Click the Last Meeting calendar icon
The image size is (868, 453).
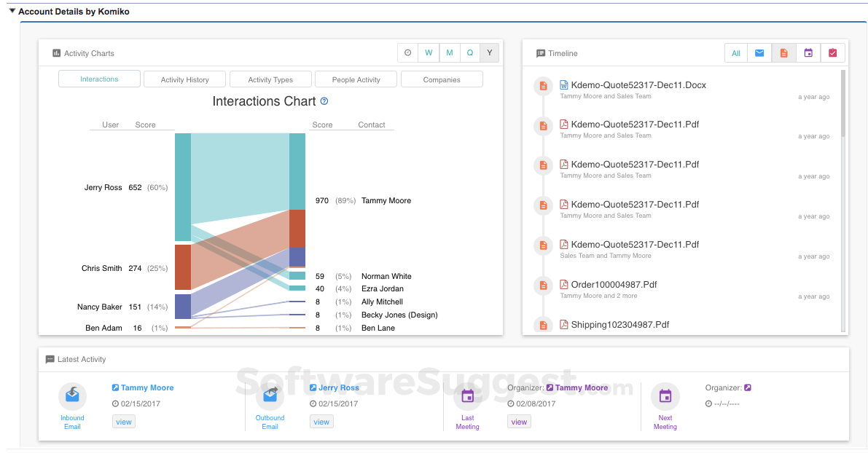click(x=467, y=396)
